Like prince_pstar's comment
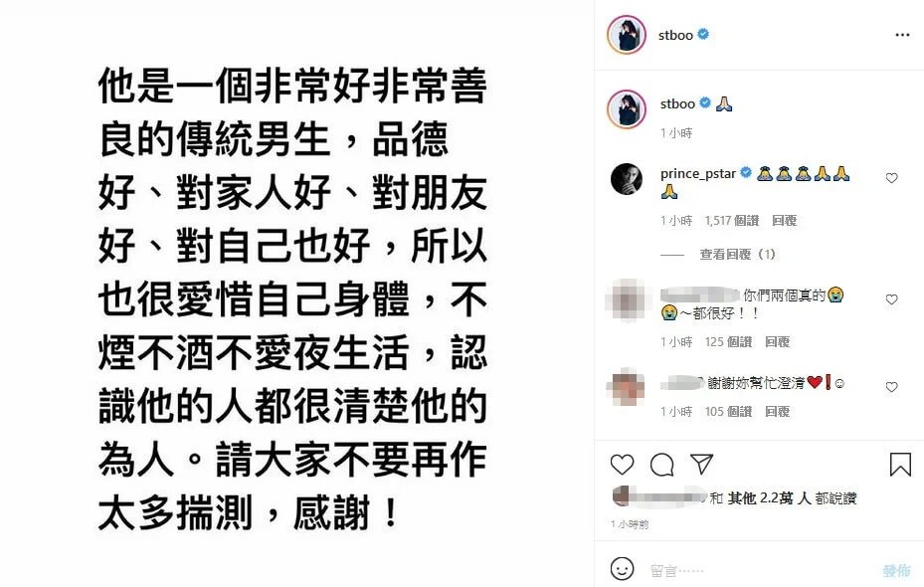 click(x=891, y=178)
